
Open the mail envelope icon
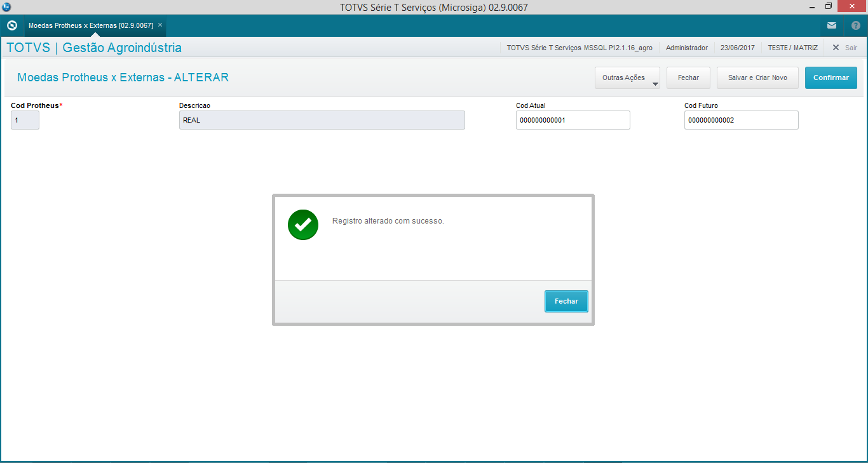[x=832, y=26]
